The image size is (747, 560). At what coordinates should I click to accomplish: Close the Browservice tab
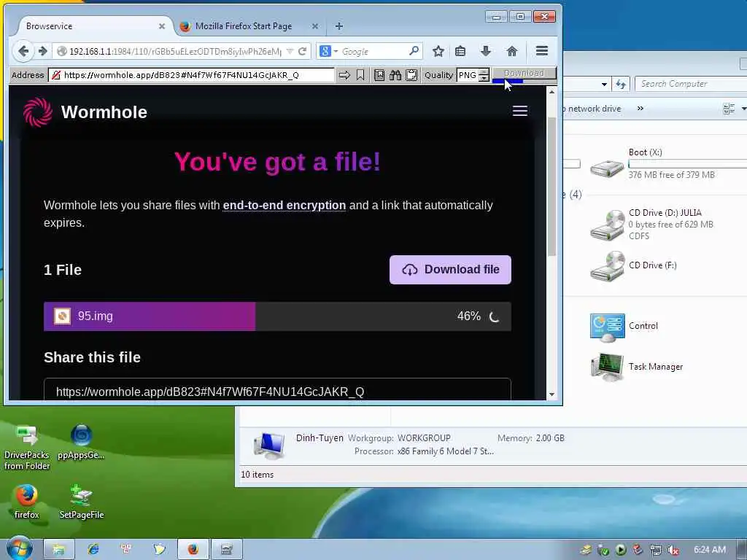(161, 26)
